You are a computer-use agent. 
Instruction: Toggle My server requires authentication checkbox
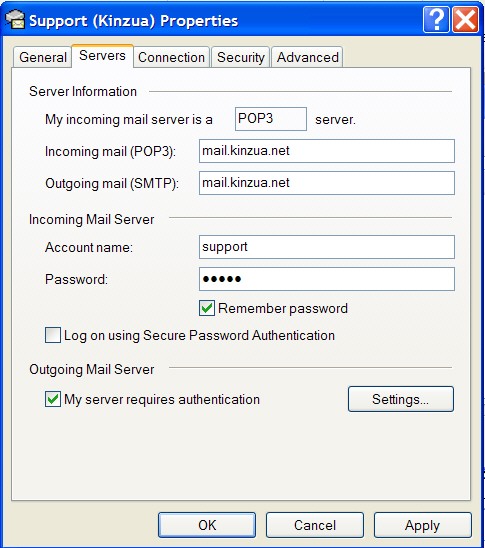(53, 399)
